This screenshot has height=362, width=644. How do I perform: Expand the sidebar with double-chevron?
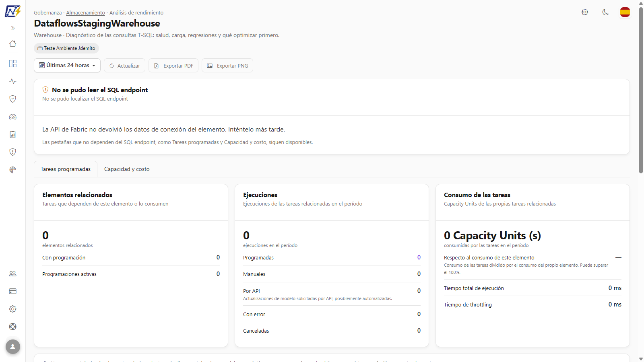click(x=13, y=28)
